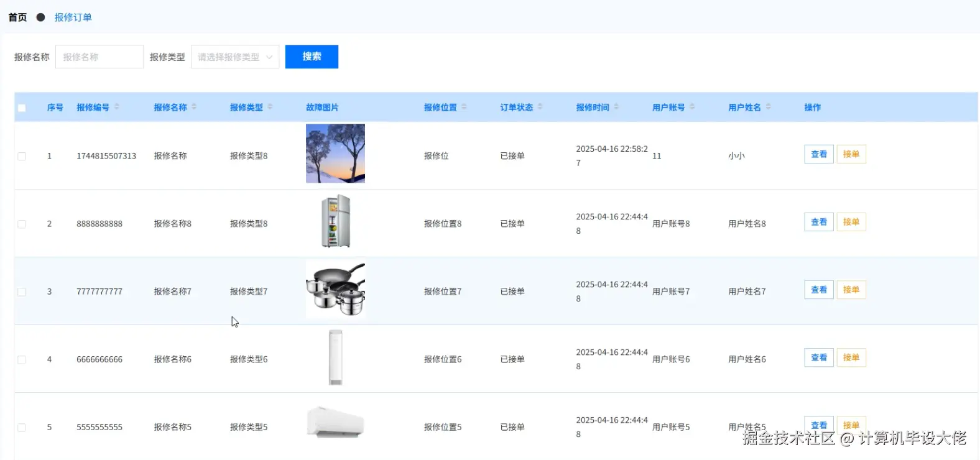Click the blue 搜索 button

coord(312,57)
